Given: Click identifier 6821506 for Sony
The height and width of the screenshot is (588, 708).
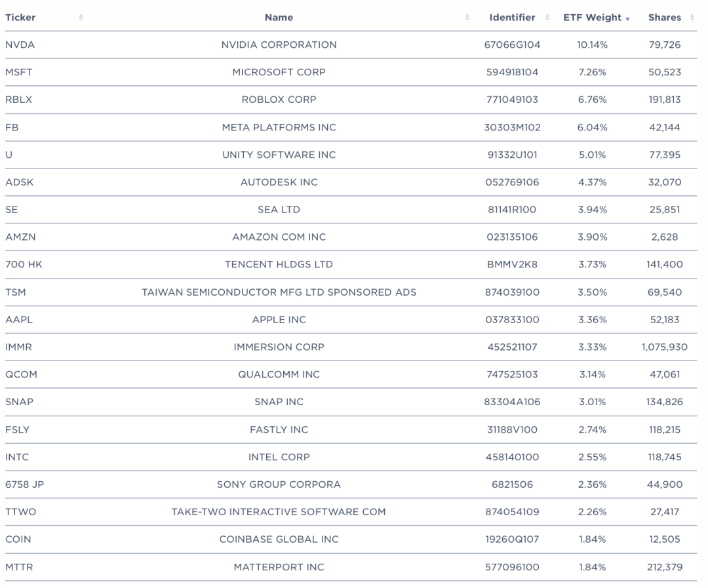Looking at the screenshot, I should click(x=512, y=484).
